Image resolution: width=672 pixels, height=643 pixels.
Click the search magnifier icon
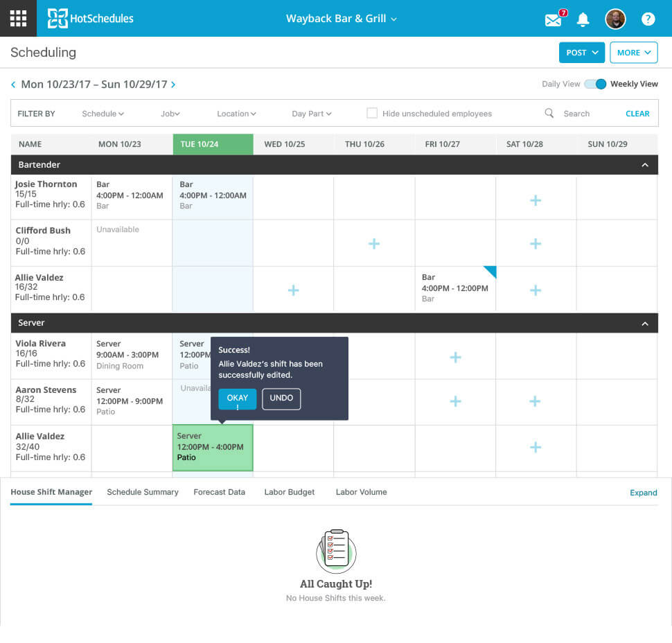[549, 113]
